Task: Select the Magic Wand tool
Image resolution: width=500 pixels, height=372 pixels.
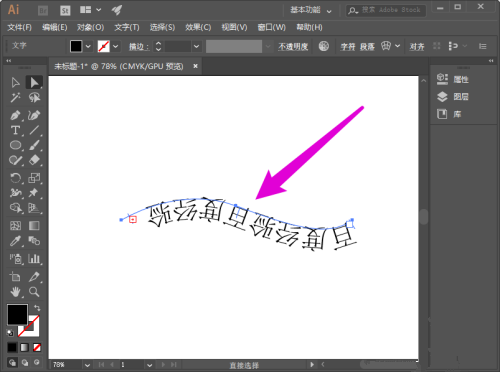Action: click(15, 97)
